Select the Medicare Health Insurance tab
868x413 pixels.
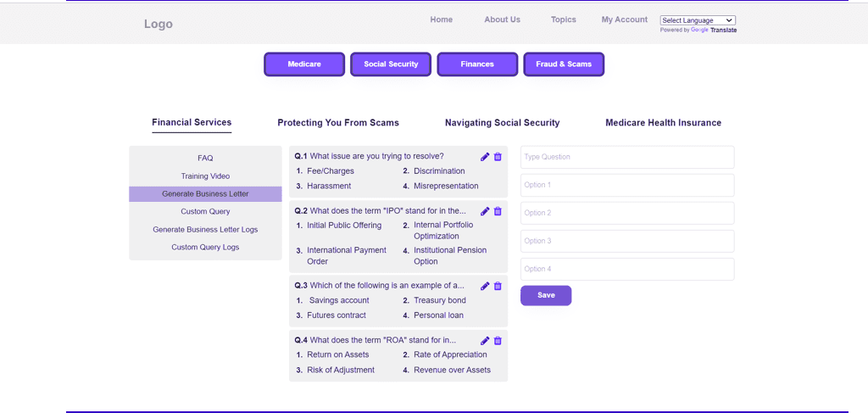[x=663, y=123]
